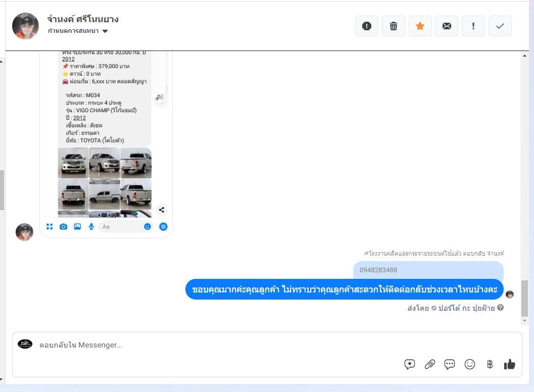This screenshot has width=534, height=392.
Task: Click sender name ปอร์โต้ กะ ปุยฝ้าย
Action: pos(466,308)
